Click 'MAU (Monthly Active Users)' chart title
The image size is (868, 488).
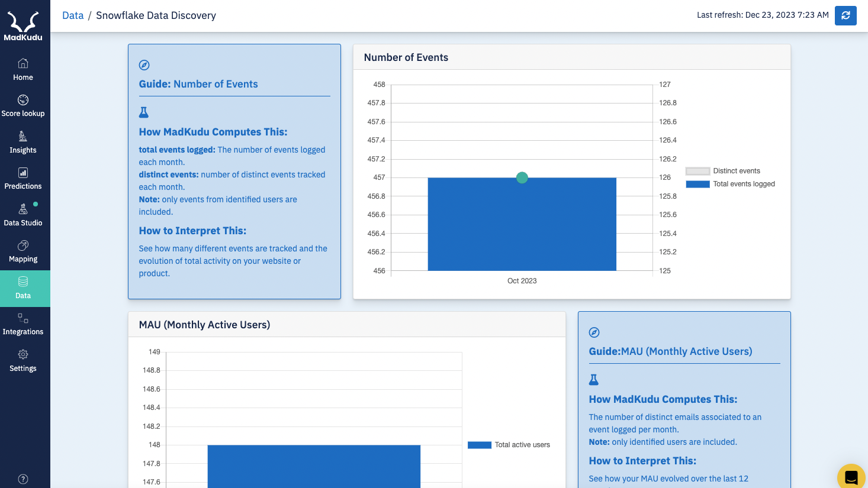(x=204, y=325)
